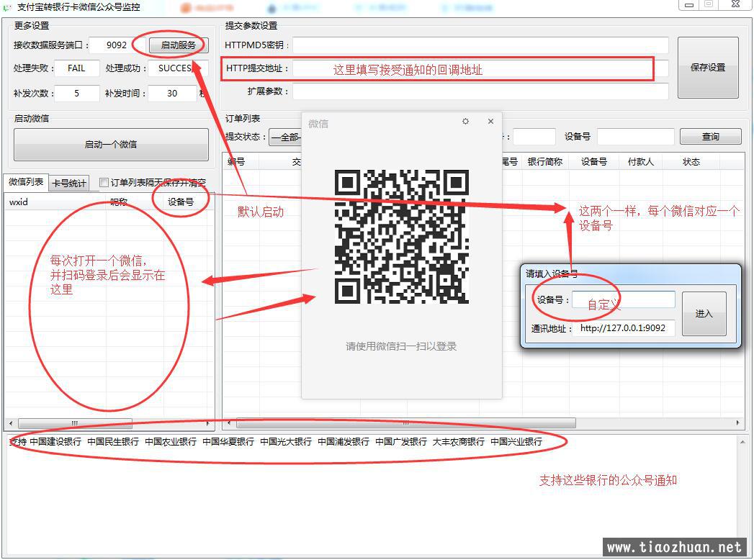Click the log panel scroll up arrow

coord(742,442)
